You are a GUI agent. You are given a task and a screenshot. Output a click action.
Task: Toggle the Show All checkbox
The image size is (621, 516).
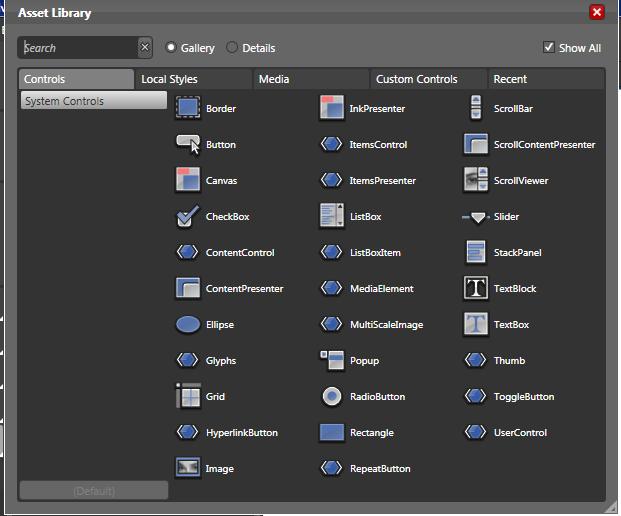[548, 47]
